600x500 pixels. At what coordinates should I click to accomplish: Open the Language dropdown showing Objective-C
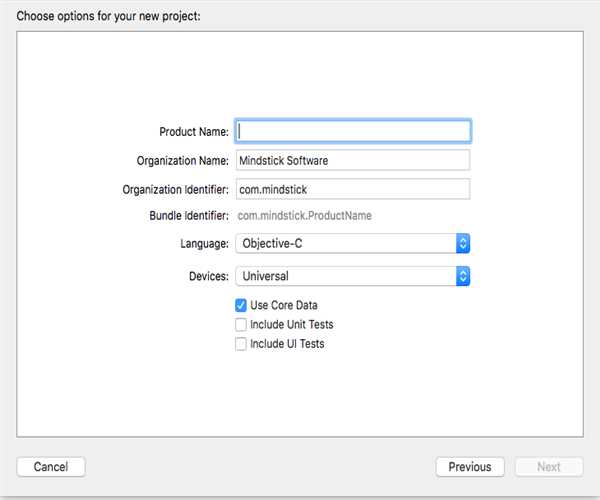[x=345, y=244]
